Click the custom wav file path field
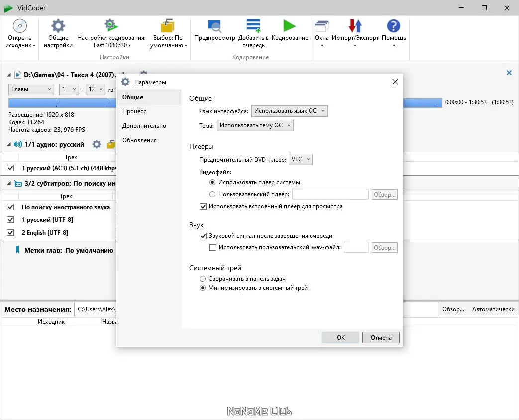This screenshot has width=519, height=420. tap(356, 247)
